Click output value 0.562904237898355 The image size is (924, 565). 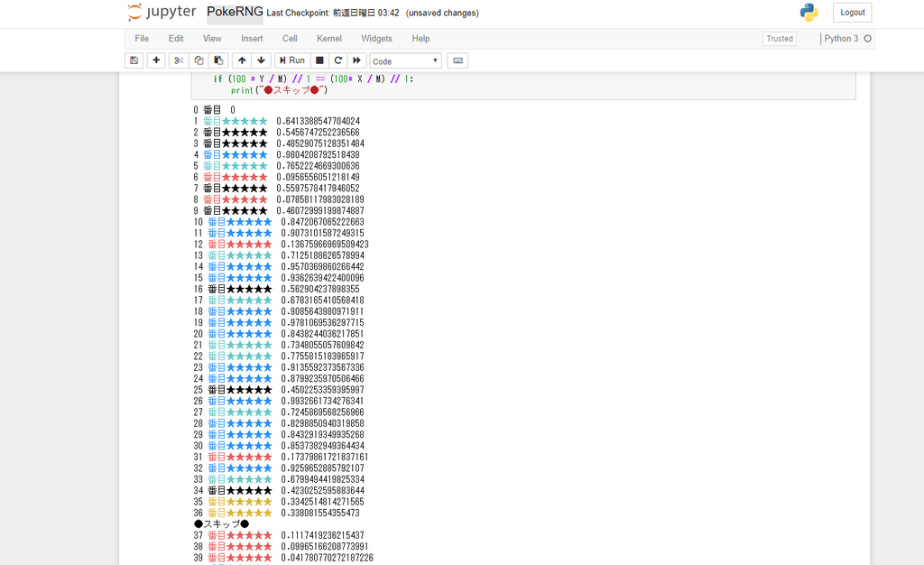pyautogui.click(x=320, y=290)
